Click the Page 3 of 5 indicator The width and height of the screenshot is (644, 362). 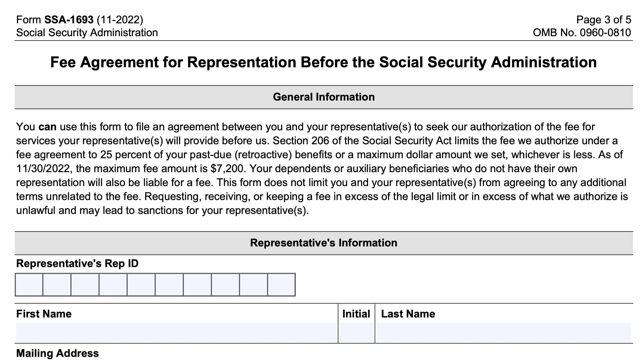pyautogui.click(x=603, y=20)
